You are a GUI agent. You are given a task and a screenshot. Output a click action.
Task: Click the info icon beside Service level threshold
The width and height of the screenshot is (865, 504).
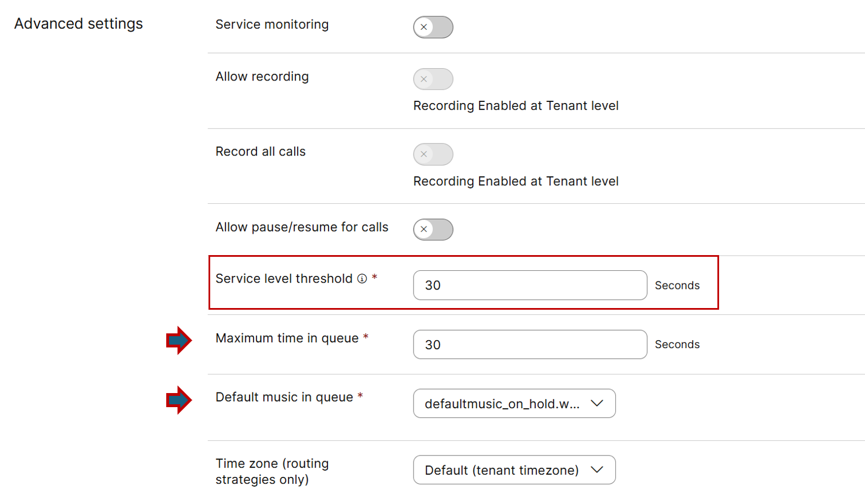coord(362,279)
